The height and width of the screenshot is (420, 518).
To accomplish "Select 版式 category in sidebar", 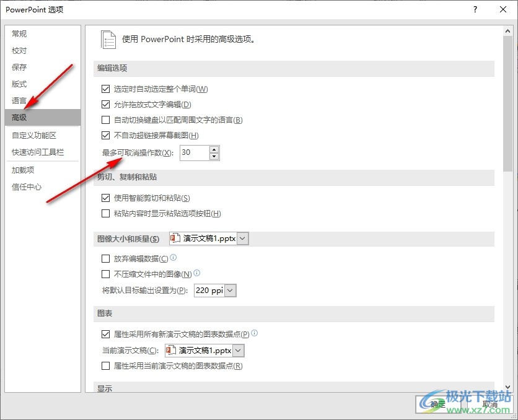I will (x=43, y=84).
